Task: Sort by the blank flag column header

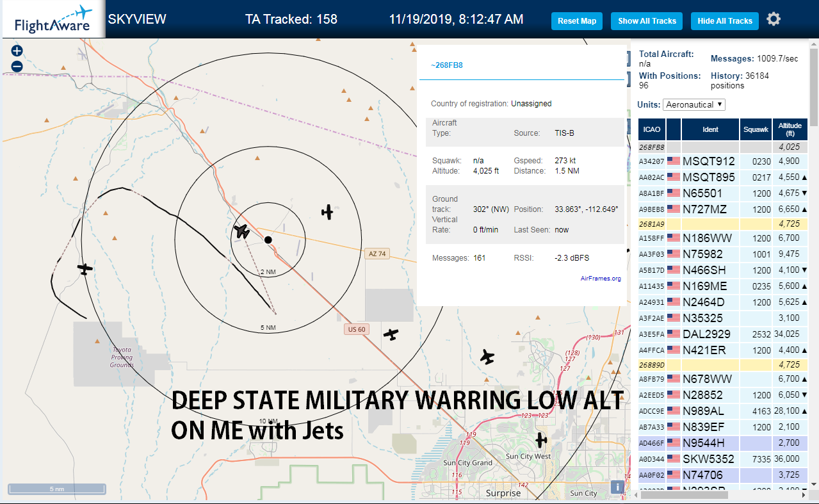Action: (674, 129)
